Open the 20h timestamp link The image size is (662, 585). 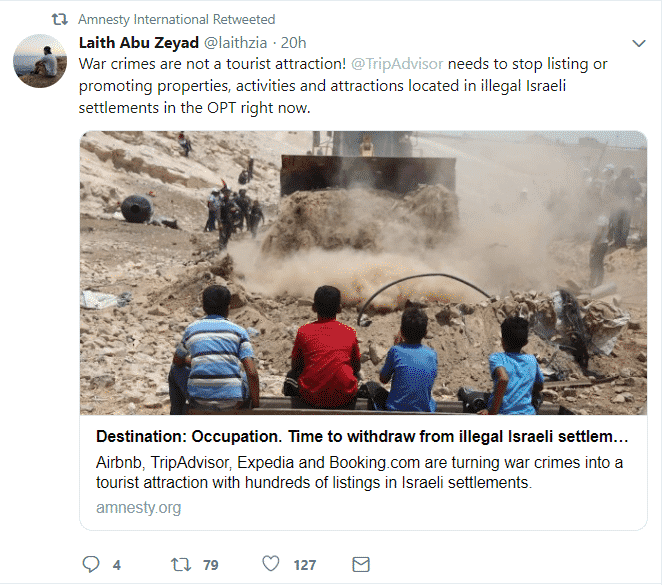pos(293,43)
